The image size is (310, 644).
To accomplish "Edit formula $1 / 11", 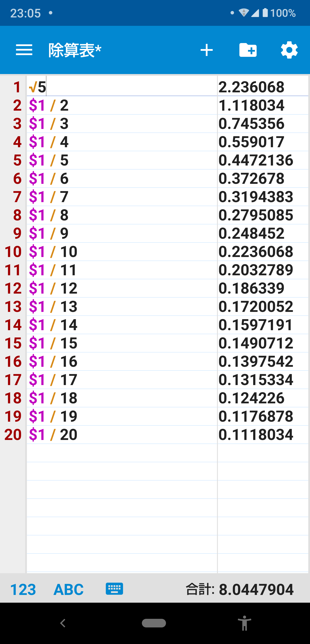I will click(x=122, y=270).
